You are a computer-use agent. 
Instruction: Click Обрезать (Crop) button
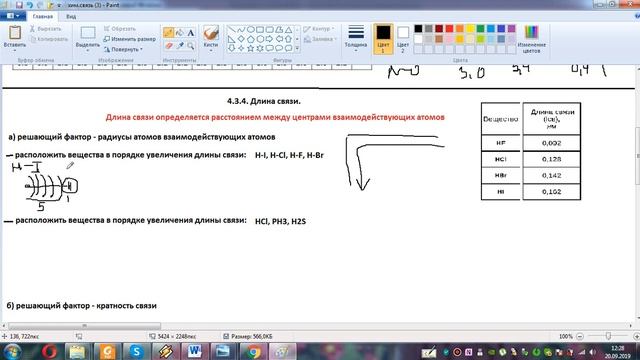tap(120, 29)
